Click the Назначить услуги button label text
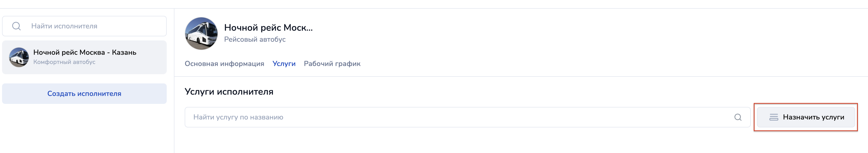The width and height of the screenshot is (868, 153). pyautogui.click(x=813, y=117)
